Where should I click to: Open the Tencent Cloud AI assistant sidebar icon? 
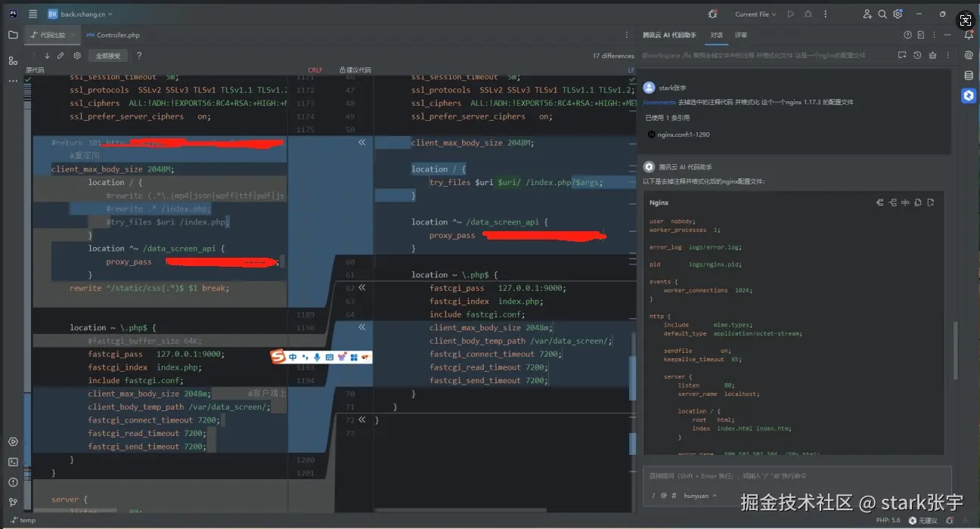(969, 96)
